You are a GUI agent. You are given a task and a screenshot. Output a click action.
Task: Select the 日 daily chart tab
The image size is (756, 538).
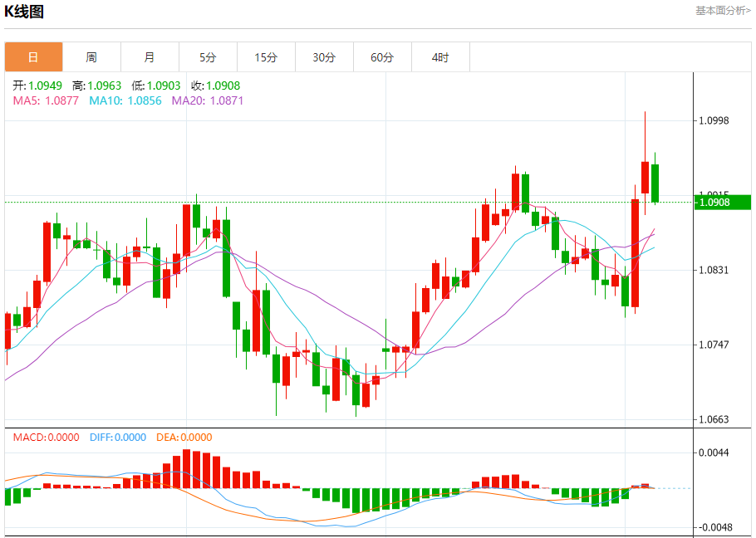pos(34,57)
